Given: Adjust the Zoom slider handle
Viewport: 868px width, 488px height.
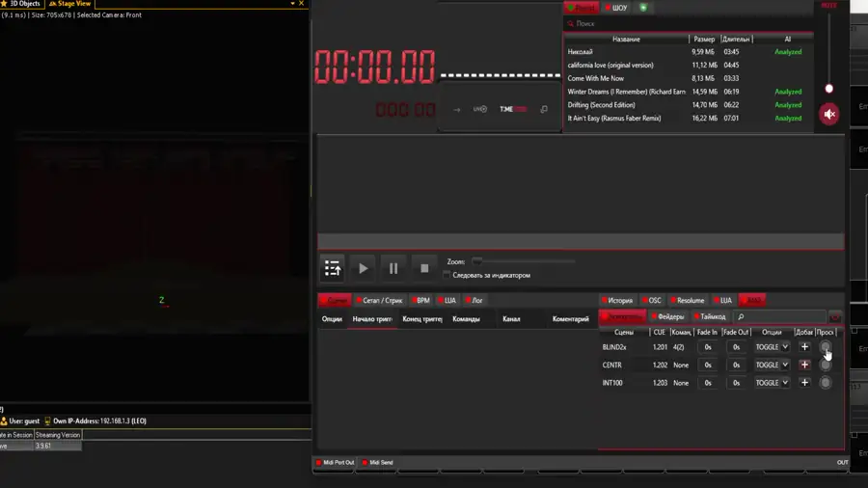Looking at the screenshot, I should pyautogui.click(x=476, y=261).
